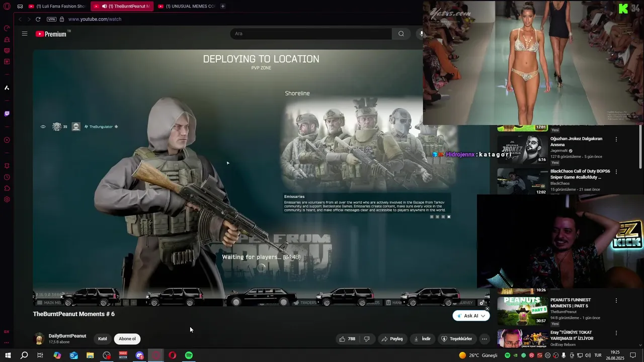This screenshot has height=362, width=644.
Task: Submit search with magnifier button
Action: click(x=401, y=34)
